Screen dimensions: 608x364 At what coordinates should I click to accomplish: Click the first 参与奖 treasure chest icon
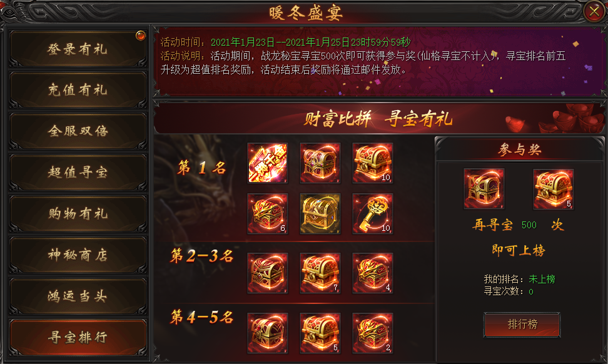pos(484,189)
